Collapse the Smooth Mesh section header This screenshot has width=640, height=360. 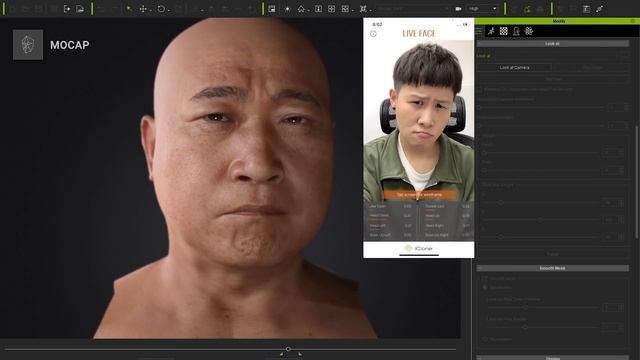553,268
